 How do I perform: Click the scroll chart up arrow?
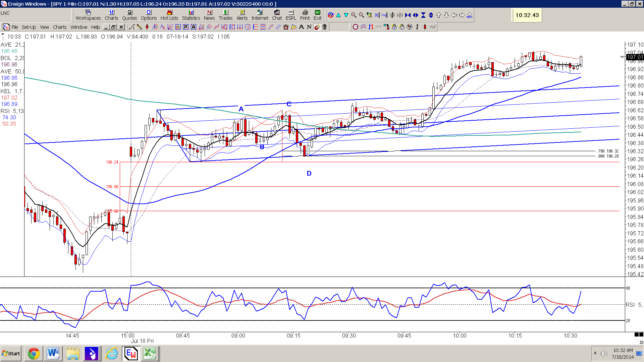pyautogui.click(x=438, y=15)
